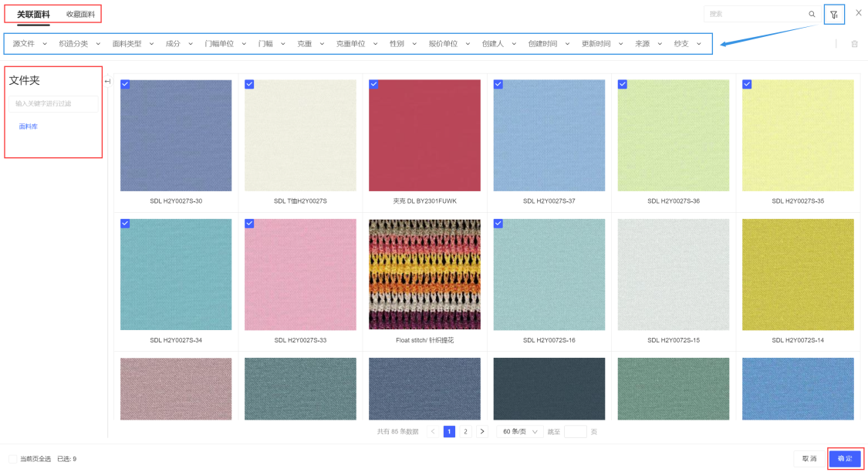Switch to the 收藏面料 tab

80,14
